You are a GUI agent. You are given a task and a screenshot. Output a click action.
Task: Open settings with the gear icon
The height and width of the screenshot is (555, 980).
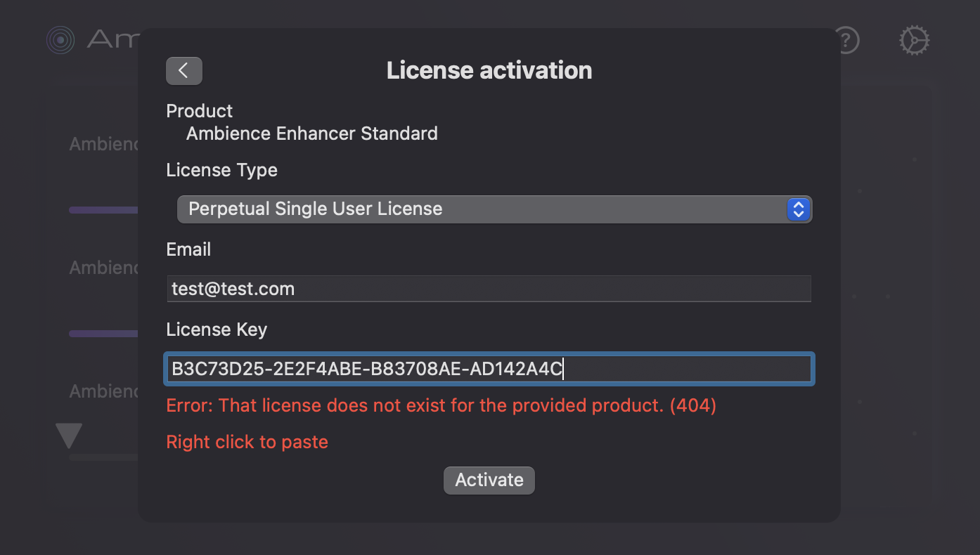click(x=913, y=40)
